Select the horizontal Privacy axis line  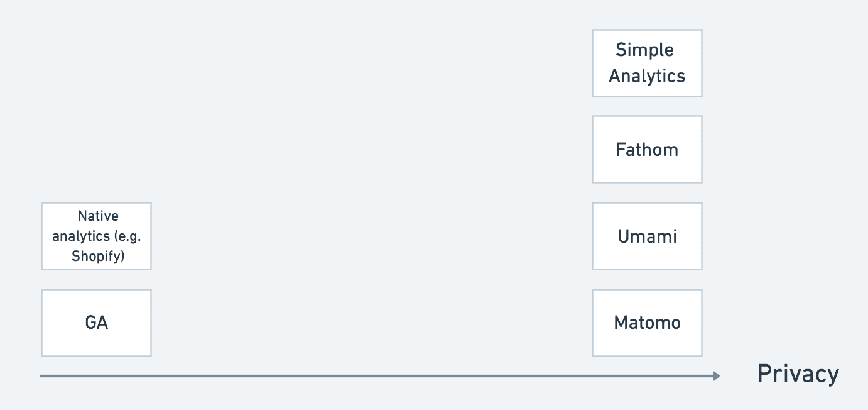pyautogui.click(x=380, y=376)
